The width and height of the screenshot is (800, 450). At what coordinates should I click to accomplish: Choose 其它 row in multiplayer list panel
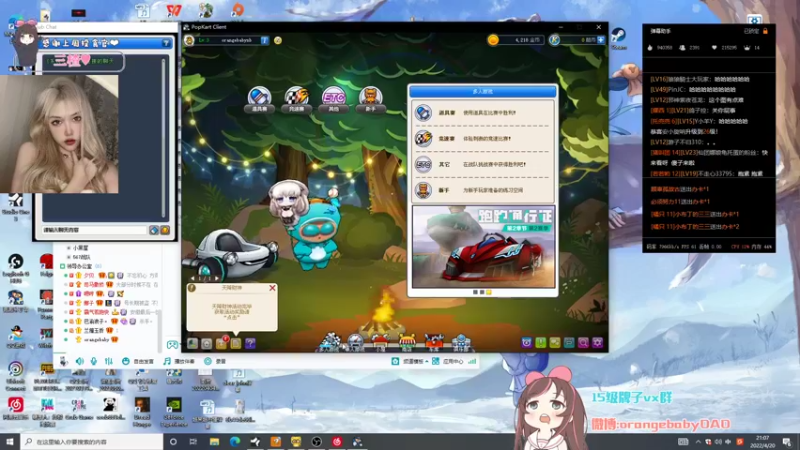tap(483, 164)
